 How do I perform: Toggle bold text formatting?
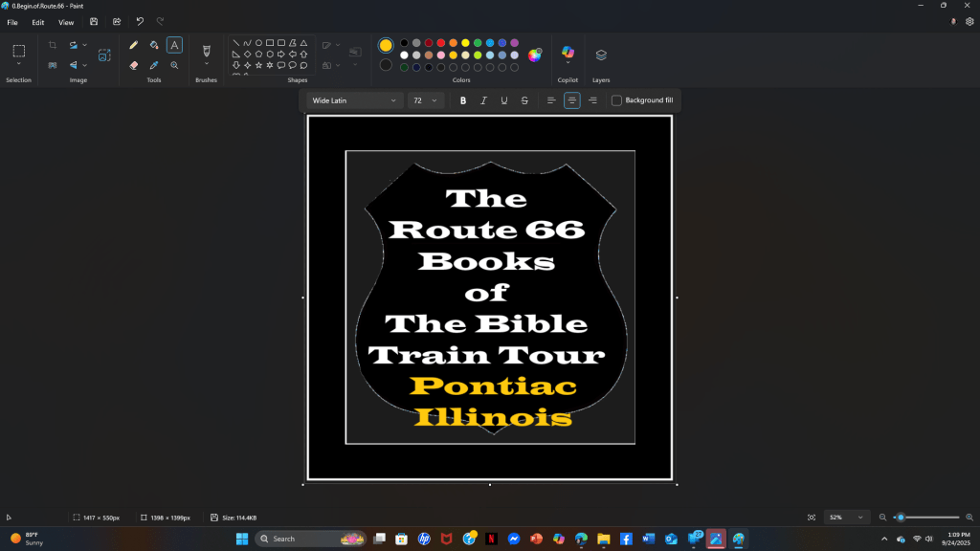463,100
